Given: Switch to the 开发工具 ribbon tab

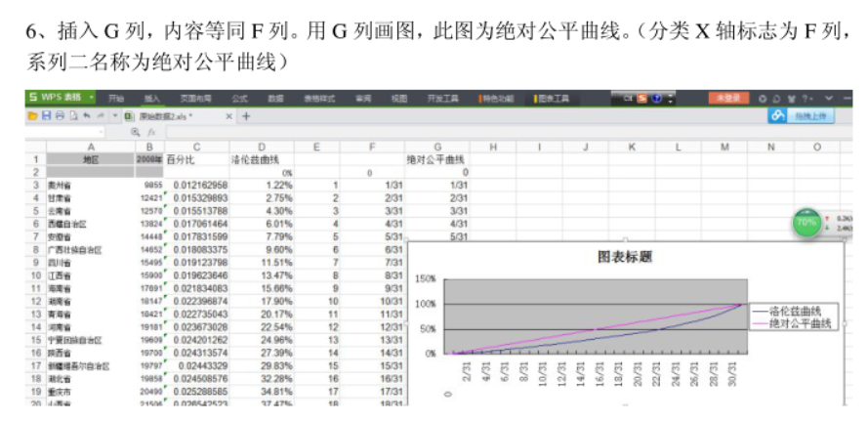Looking at the screenshot, I should 443,99.
